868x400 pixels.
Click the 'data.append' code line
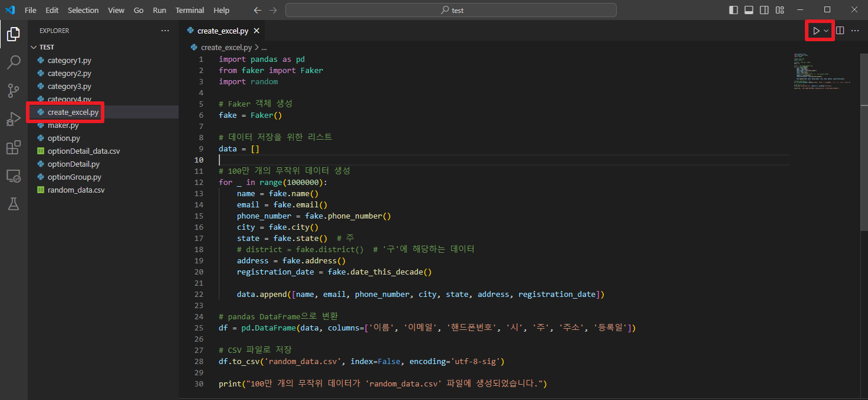click(x=421, y=294)
